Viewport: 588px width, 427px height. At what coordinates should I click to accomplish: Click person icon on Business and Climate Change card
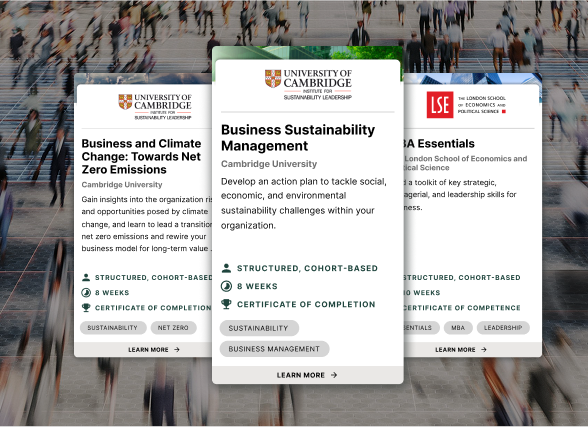click(86, 277)
